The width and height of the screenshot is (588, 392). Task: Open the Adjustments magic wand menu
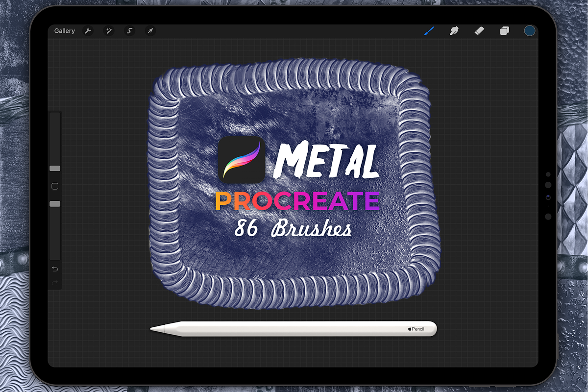click(109, 31)
